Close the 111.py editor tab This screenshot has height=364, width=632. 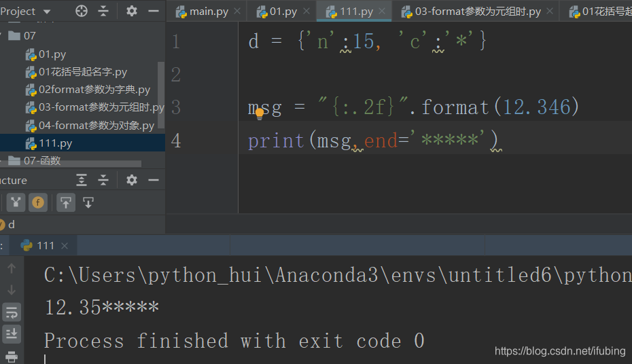point(382,12)
